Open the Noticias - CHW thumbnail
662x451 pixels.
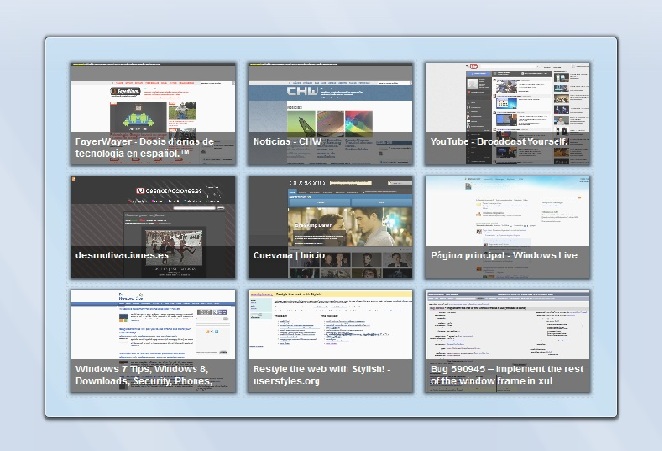tap(331, 114)
